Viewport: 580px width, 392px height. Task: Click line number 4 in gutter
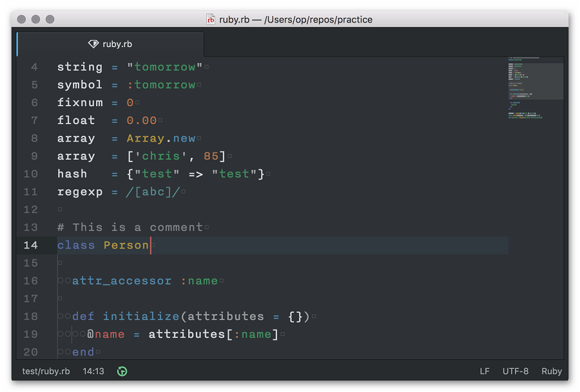click(x=34, y=67)
